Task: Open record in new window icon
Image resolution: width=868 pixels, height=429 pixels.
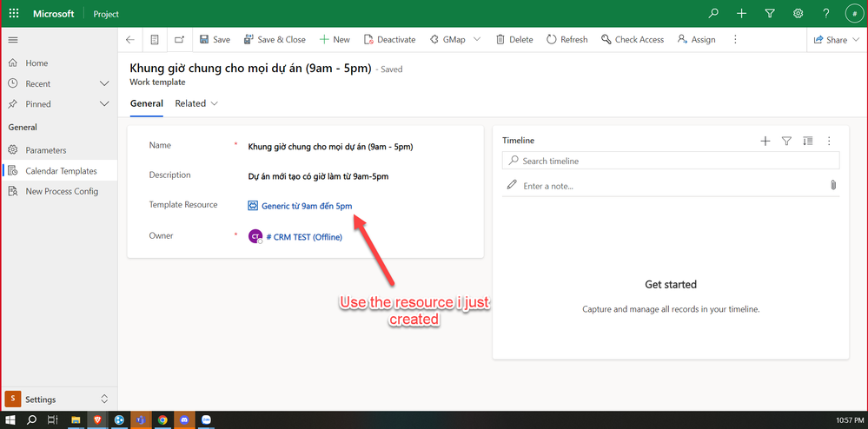Action: (179, 40)
